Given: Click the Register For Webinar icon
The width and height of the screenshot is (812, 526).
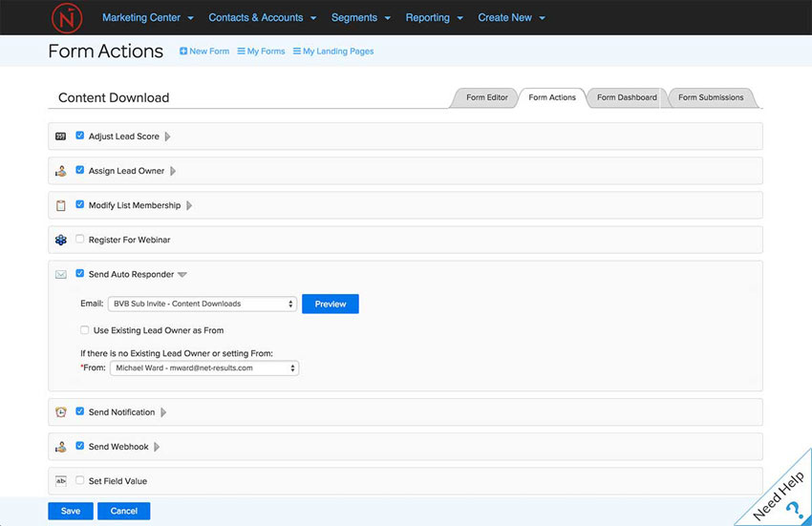Looking at the screenshot, I should (x=60, y=240).
